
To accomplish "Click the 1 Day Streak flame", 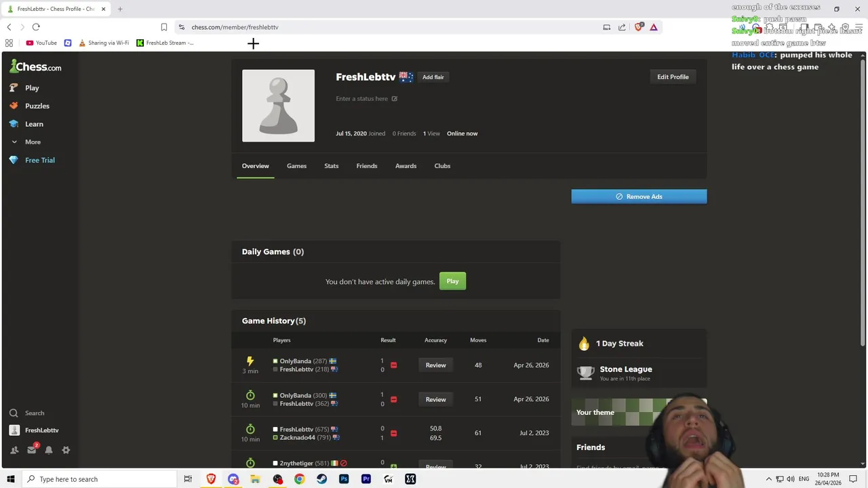I will click(584, 344).
